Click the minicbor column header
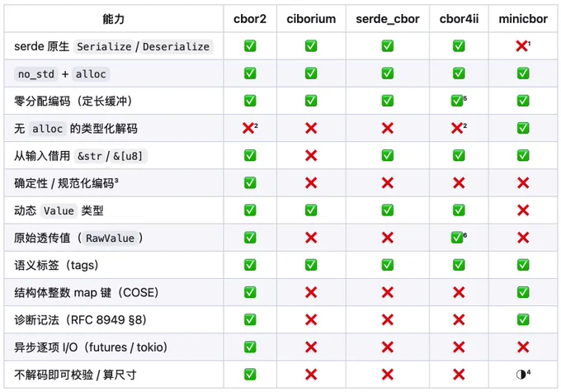The height and width of the screenshot is (392, 561). coord(523,19)
